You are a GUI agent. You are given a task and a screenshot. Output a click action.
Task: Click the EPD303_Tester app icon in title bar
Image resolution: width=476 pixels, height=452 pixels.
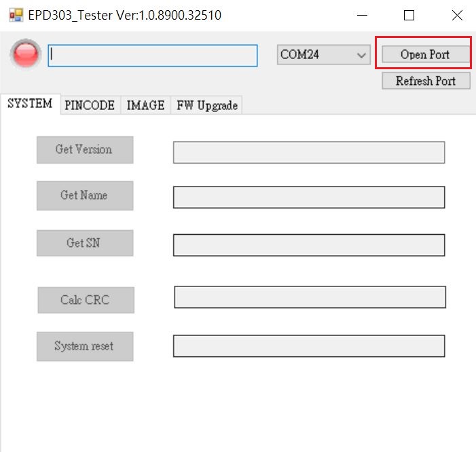tap(15, 15)
